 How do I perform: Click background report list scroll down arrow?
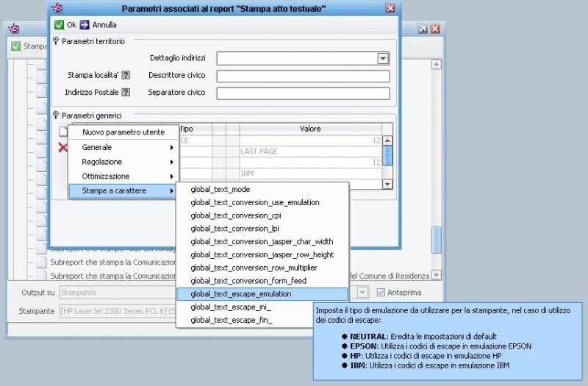436,275
